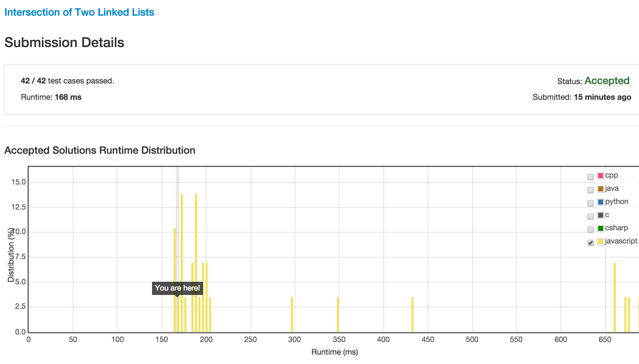
Task: Click the tall yellow bar near 660 ms
Action: click(614, 297)
